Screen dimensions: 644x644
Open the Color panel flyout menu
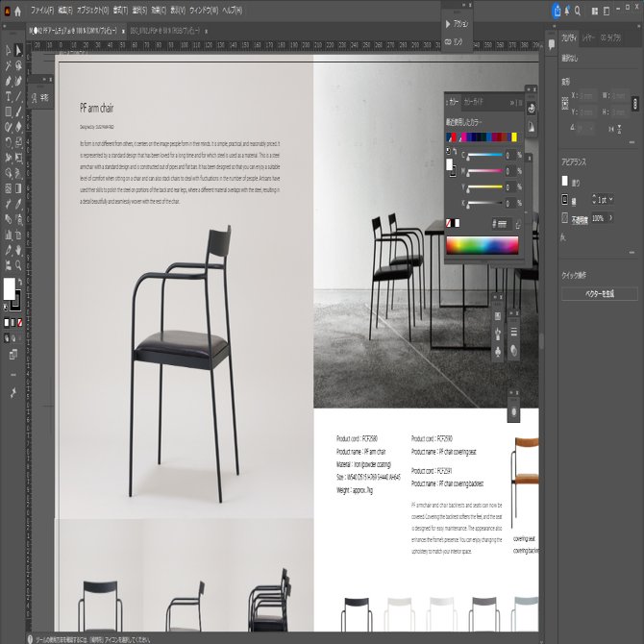(520, 103)
